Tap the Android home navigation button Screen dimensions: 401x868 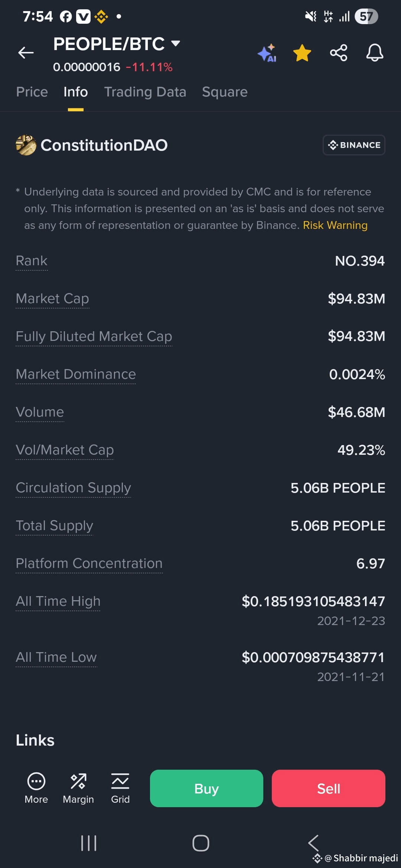[201, 843]
